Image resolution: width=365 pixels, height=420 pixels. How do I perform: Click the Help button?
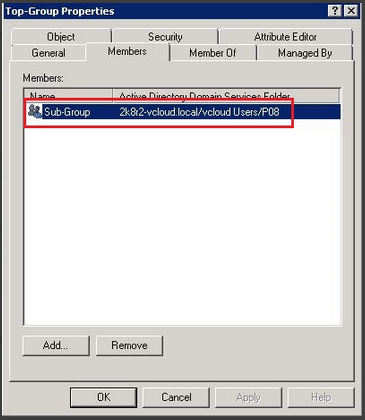[321, 397]
